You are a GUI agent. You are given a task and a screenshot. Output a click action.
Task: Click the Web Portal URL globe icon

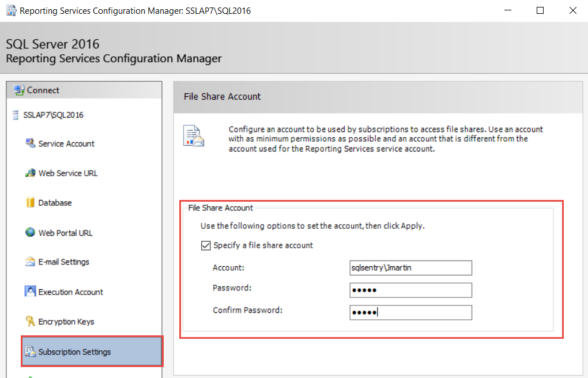31,232
